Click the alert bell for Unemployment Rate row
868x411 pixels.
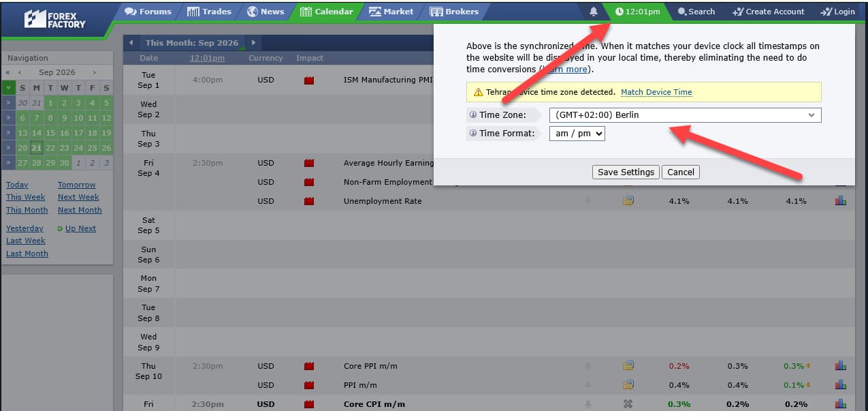[588, 201]
